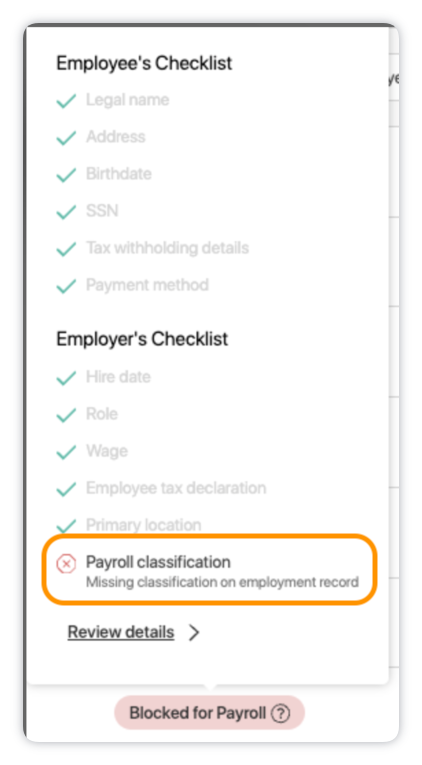Image resolution: width=422 pixels, height=765 pixels.
Task: Click the Employer's Checklist heading
Action: pyautogui.click(x=142, y=339)
